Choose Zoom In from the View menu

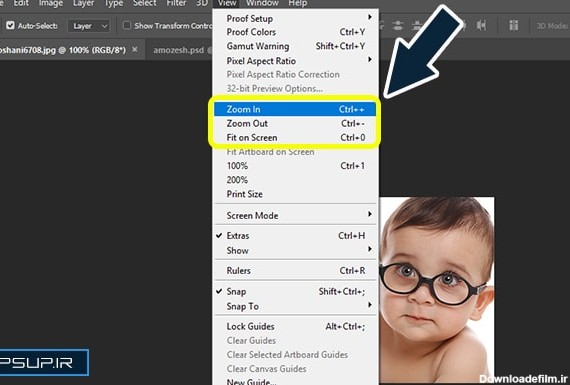295,109
